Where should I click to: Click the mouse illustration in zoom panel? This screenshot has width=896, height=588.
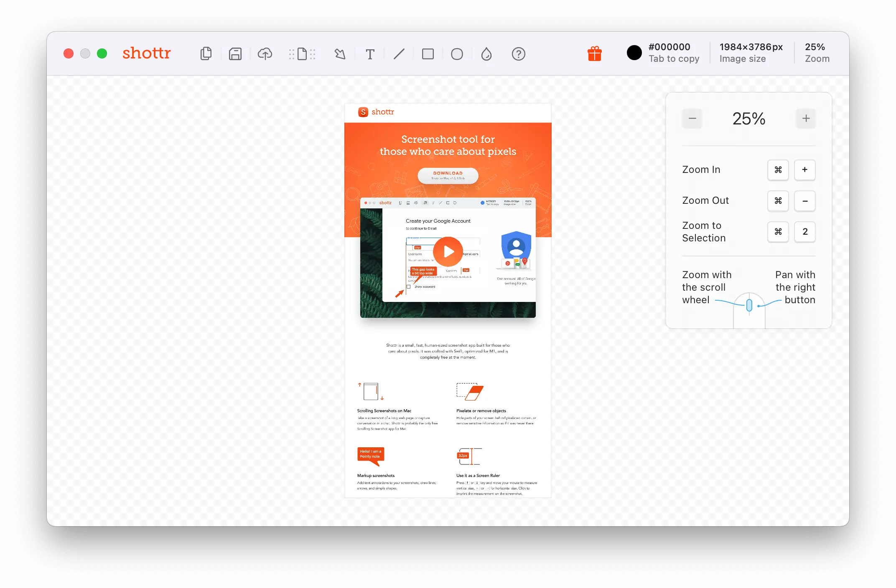click(749, 310)
